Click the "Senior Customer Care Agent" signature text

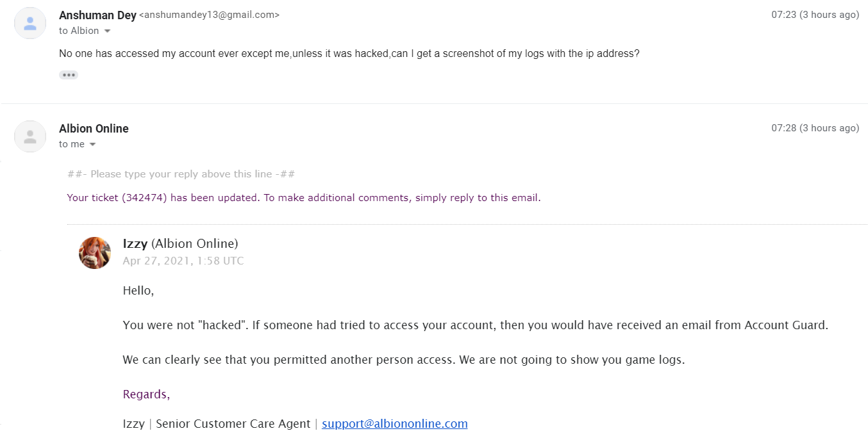point(233,424)
